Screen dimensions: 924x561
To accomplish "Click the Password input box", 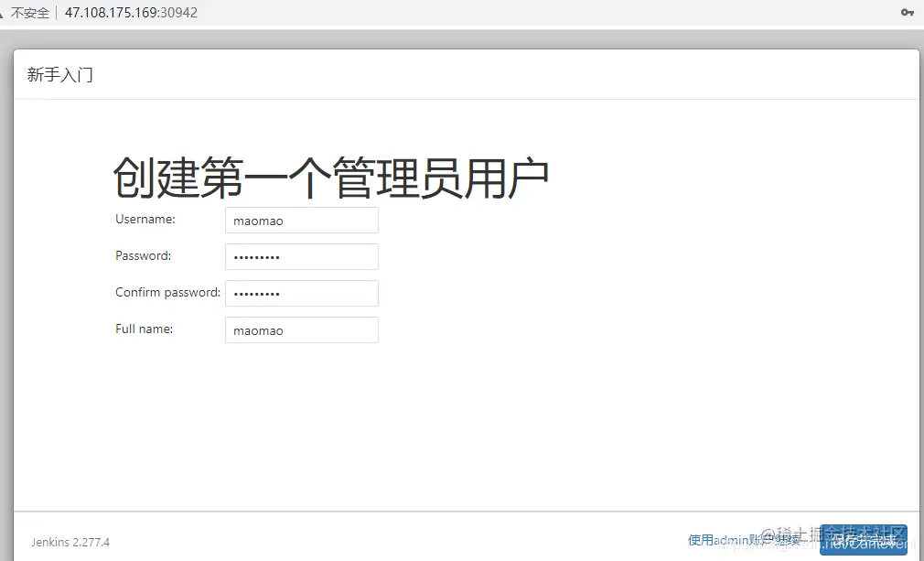I will (301, 256).
